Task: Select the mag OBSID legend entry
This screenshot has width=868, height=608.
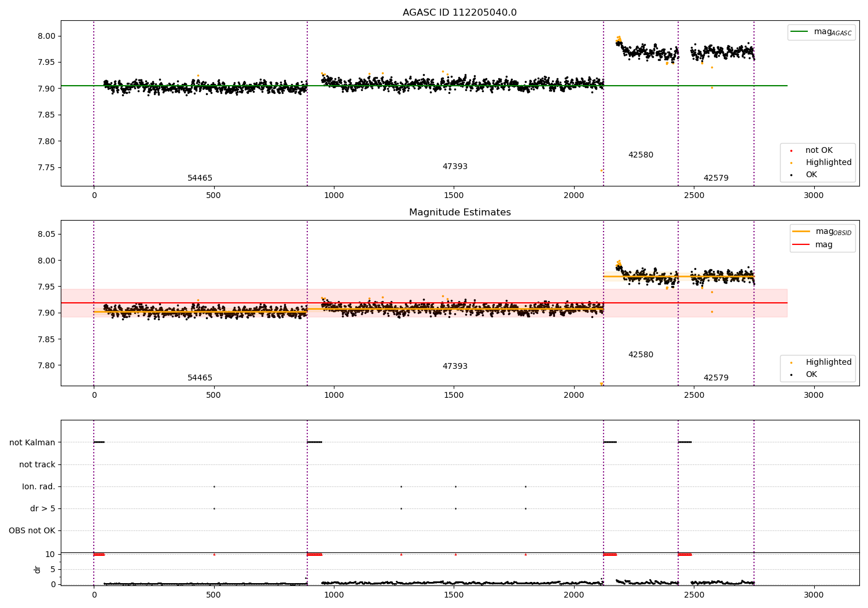Action: (822, 232)
